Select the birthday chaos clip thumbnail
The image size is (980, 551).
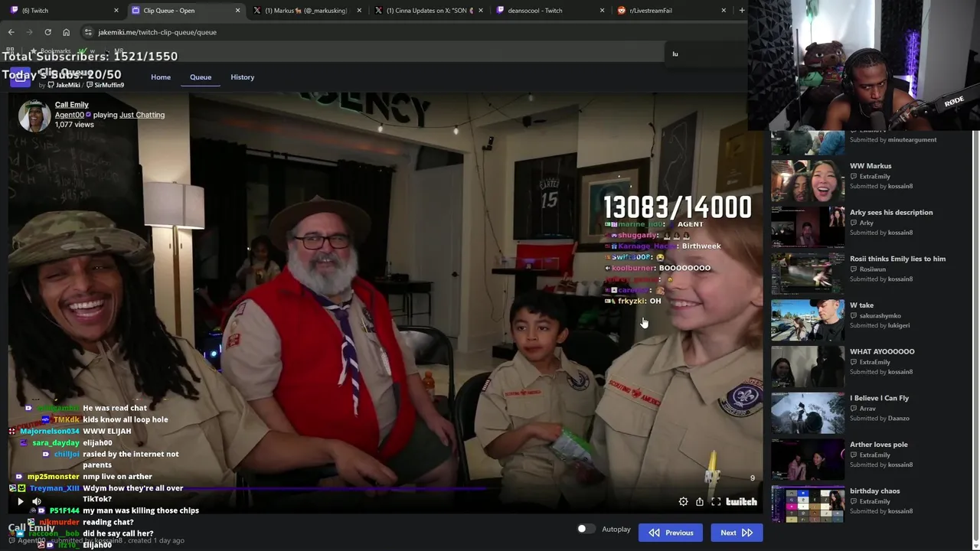tap(808, 506)
